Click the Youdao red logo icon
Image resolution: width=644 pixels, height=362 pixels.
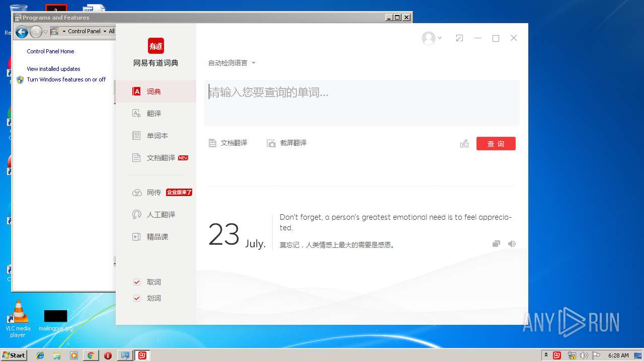click(156, 46)
